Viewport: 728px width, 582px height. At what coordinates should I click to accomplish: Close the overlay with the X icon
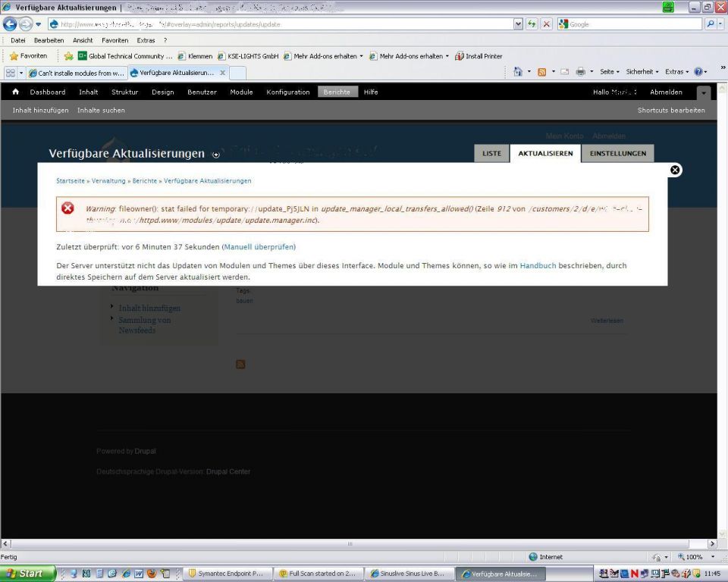tap(675, 170)
